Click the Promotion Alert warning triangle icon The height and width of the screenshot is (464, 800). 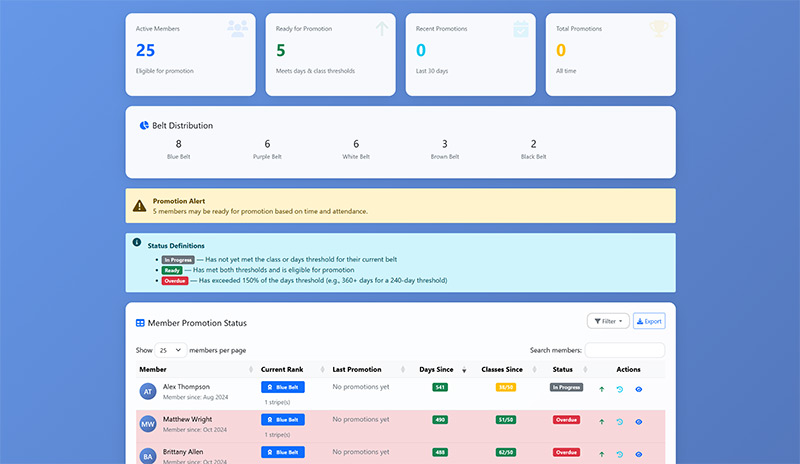tap(139, 206)
